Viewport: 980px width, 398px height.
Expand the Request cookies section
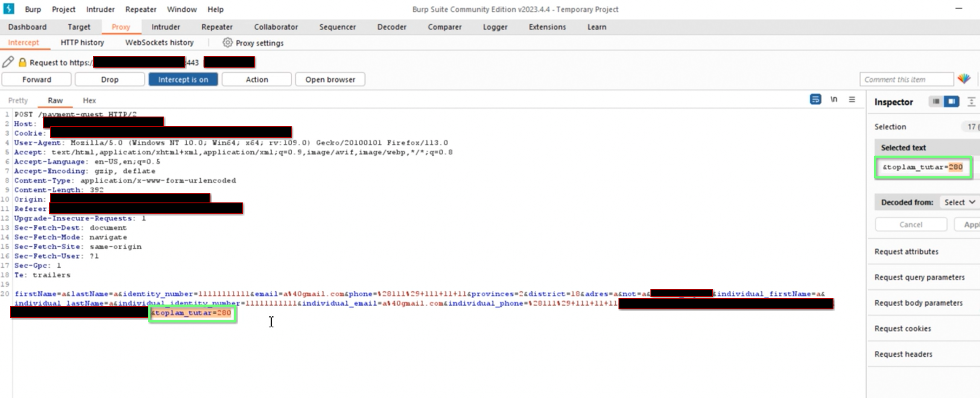pyautogui.click(x=902, y=328)
